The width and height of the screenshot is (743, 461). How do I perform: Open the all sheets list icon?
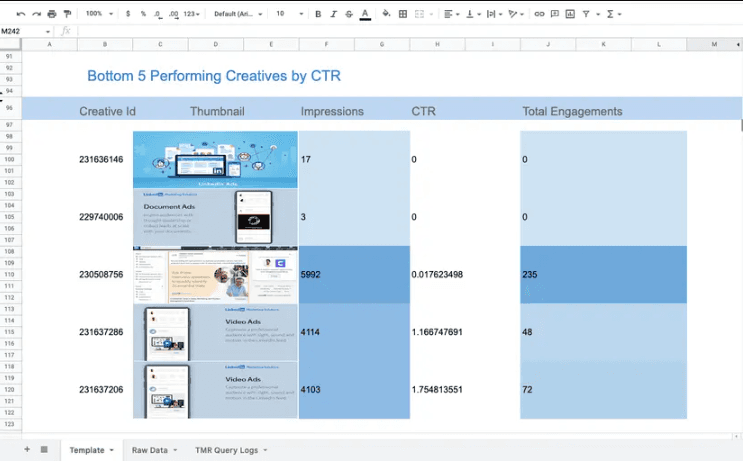44,449
